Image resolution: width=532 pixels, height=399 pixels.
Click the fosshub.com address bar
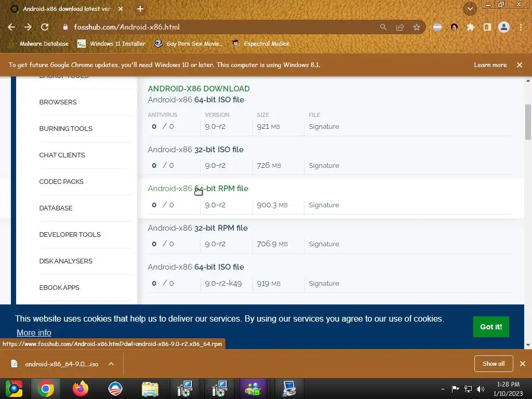click(217, 27)
